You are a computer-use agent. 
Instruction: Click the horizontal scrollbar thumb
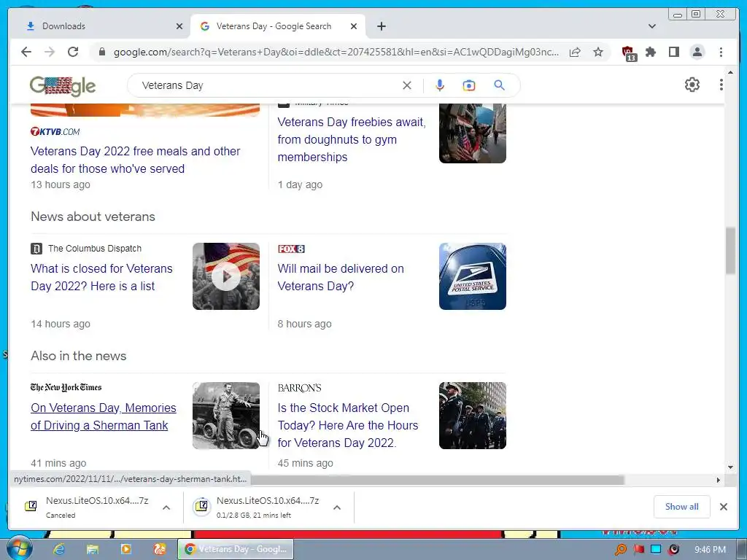pos(438,480)
